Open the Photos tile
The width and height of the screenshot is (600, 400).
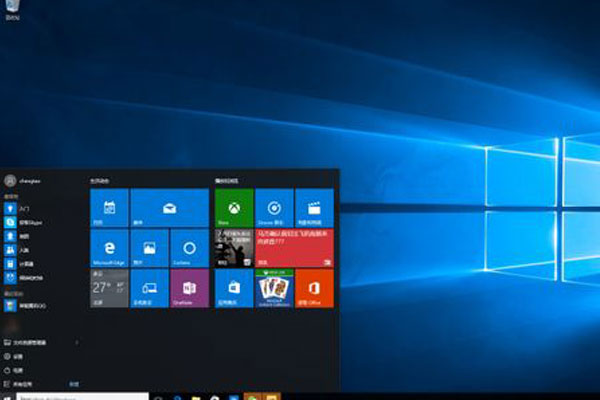(x=149, y=249)
